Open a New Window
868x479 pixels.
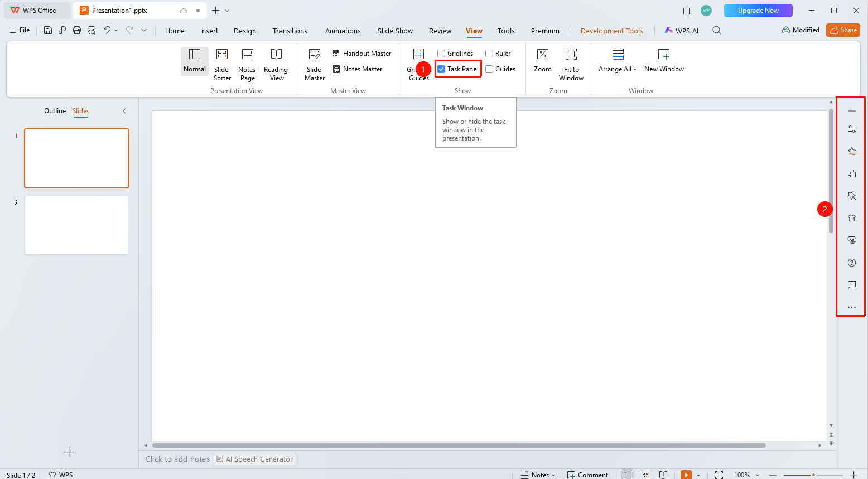coord(664,61)
